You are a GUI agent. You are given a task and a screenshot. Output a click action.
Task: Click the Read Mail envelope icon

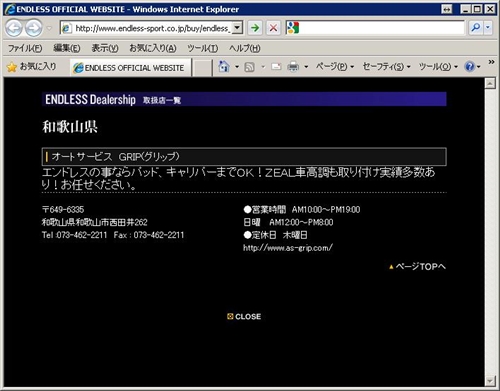pos(276,67)
